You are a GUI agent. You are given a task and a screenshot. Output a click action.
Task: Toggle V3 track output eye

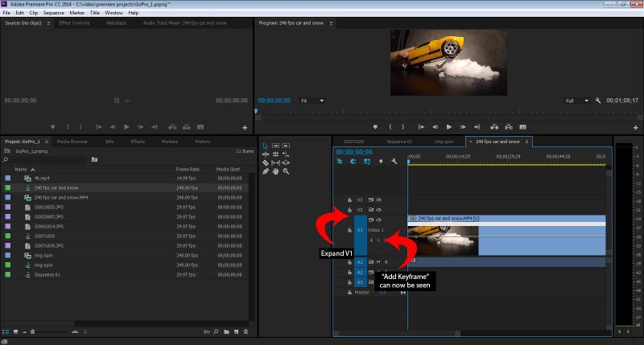point(378,199)
